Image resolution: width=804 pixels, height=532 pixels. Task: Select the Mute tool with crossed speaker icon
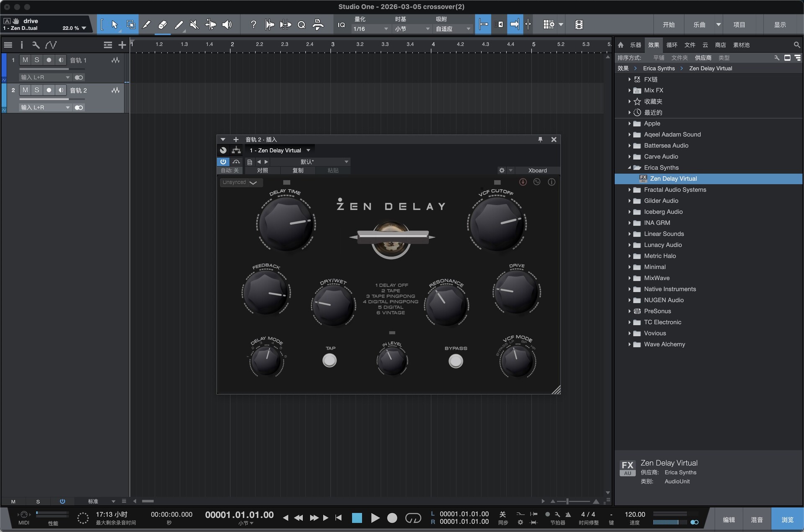click(194, 24)
